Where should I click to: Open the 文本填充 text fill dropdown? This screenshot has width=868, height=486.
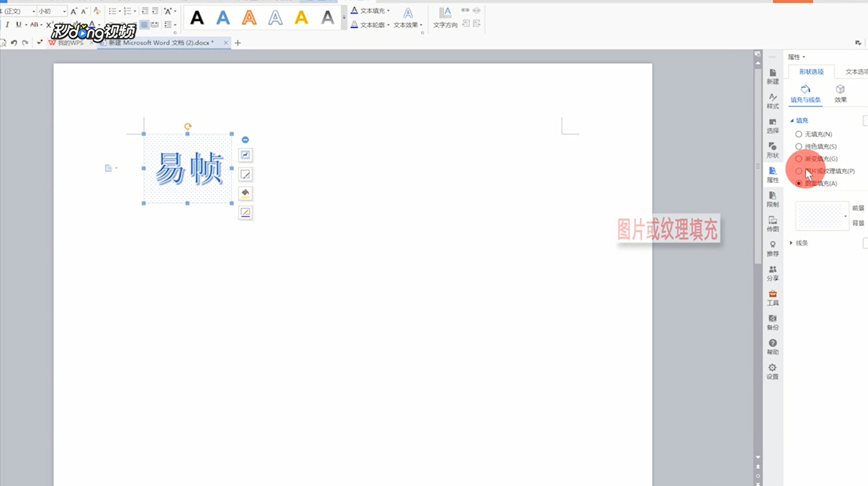(370, 11)
